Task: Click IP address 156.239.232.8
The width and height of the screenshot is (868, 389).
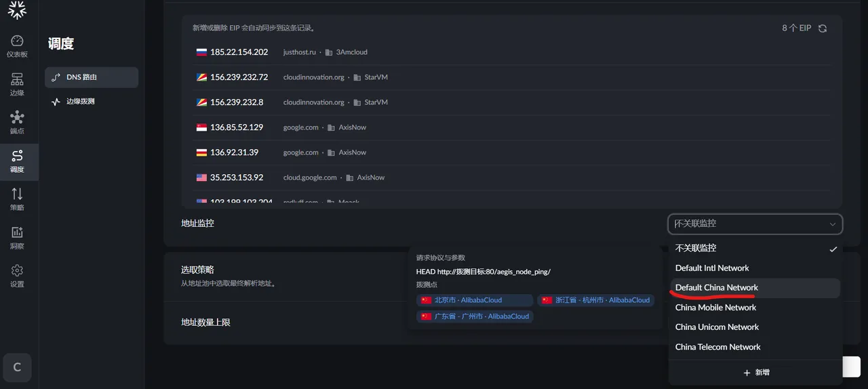Action: pyautogui.click(x=237, y=102)
